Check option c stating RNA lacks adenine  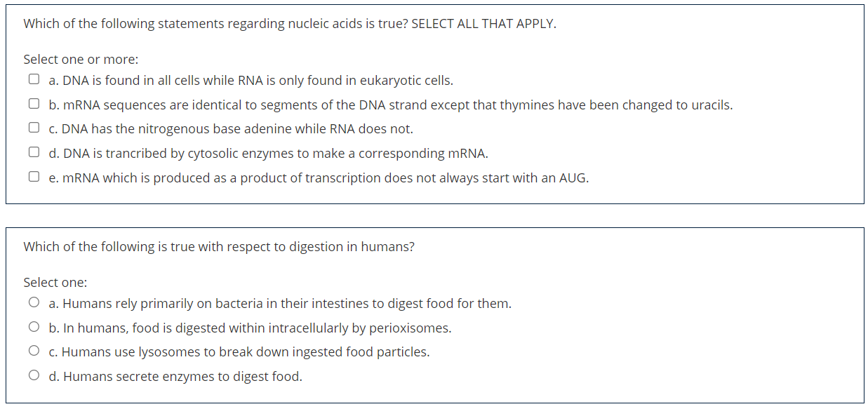click(x=33, y=127)
